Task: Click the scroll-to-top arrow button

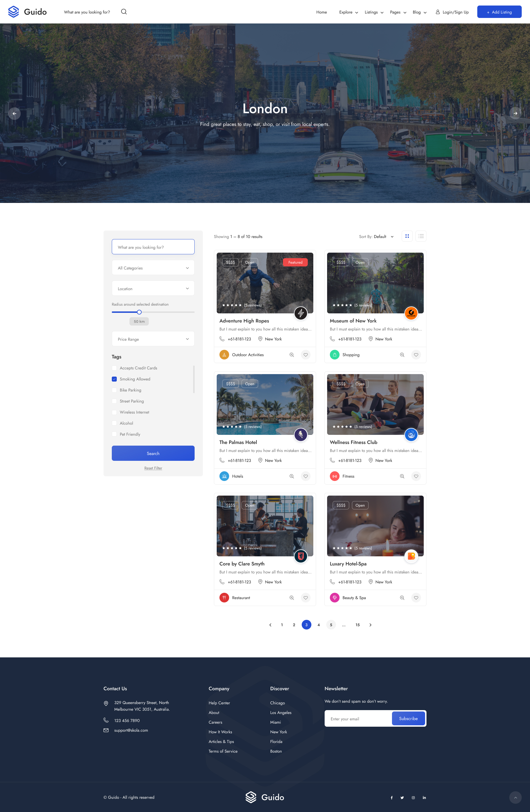Action: (x=515, y=798)
